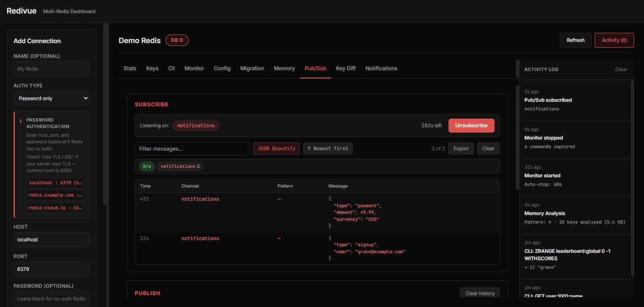Click the Refresh button

575,40
